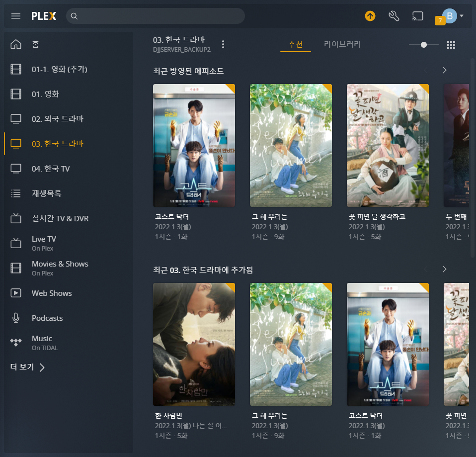
Task: Click the grid view icon
Action: (451, 45)
